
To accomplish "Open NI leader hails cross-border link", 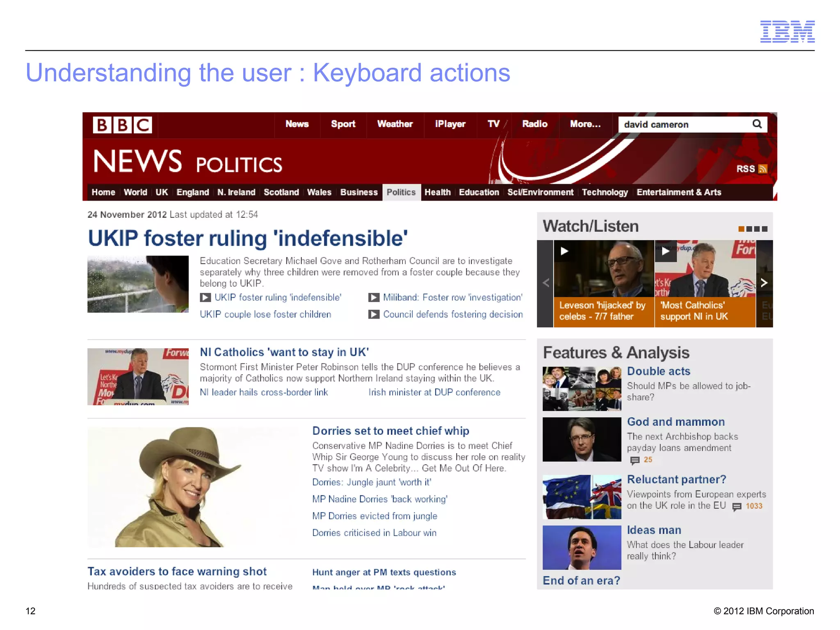I will click(x=264, y=392).
